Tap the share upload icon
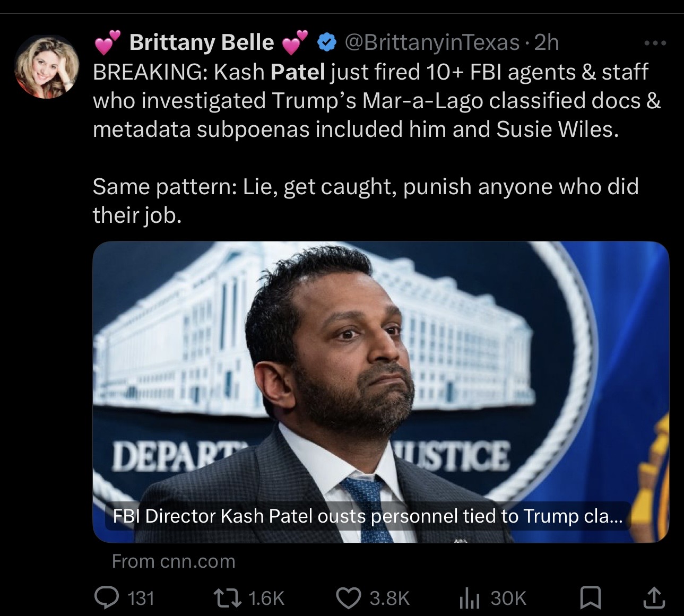684x616 pixels. coord(652,597)
